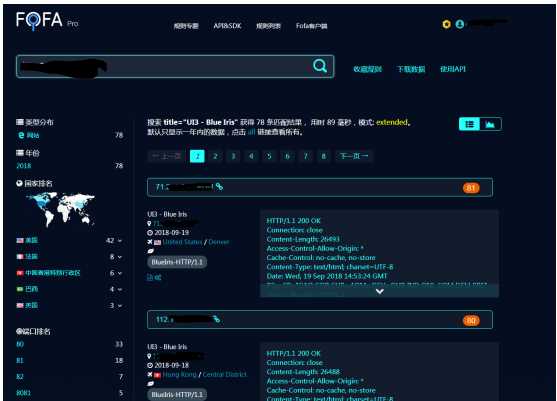Click the Central District link

coord(225,374)
